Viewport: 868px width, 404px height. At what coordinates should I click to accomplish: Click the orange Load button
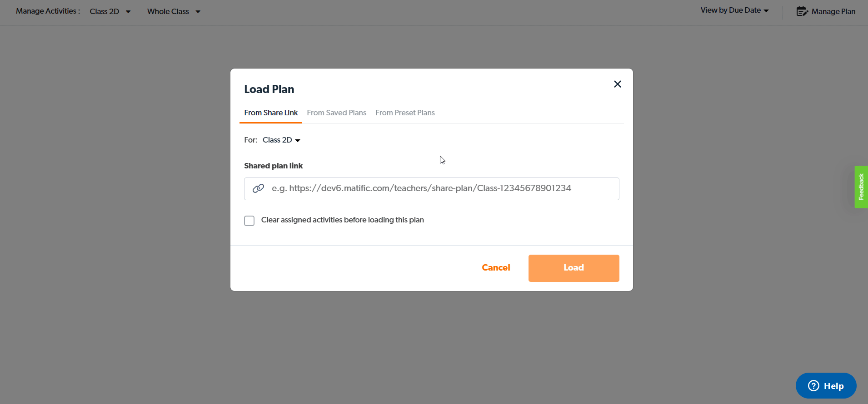tap(574, 268)
